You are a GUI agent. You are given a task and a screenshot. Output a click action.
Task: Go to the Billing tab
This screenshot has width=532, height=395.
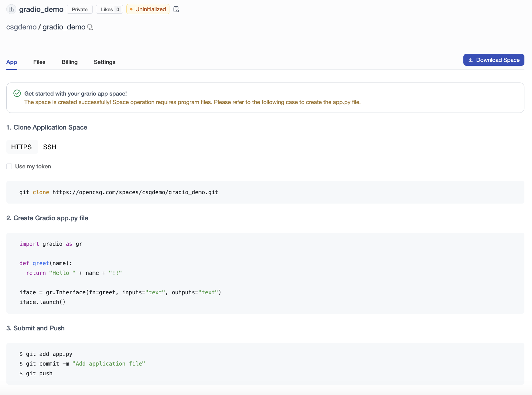click(x=70, y=62)
